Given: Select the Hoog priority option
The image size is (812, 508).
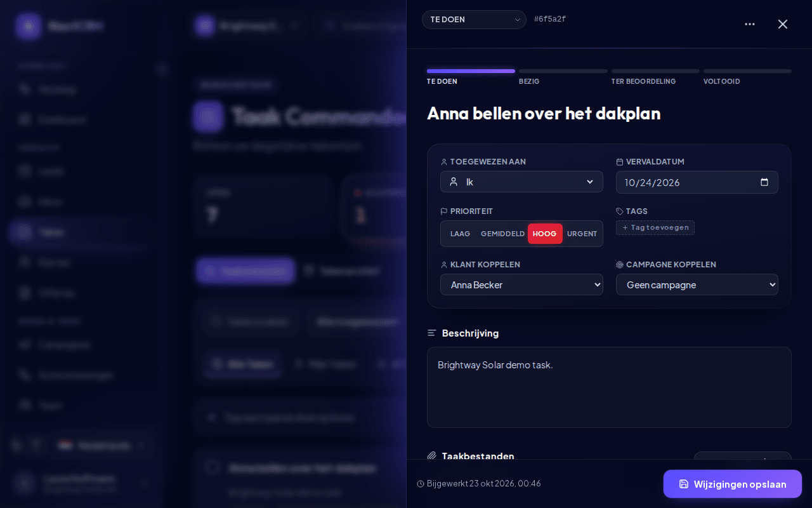Looking at the screenshot, I should click(x=545, y=234).
